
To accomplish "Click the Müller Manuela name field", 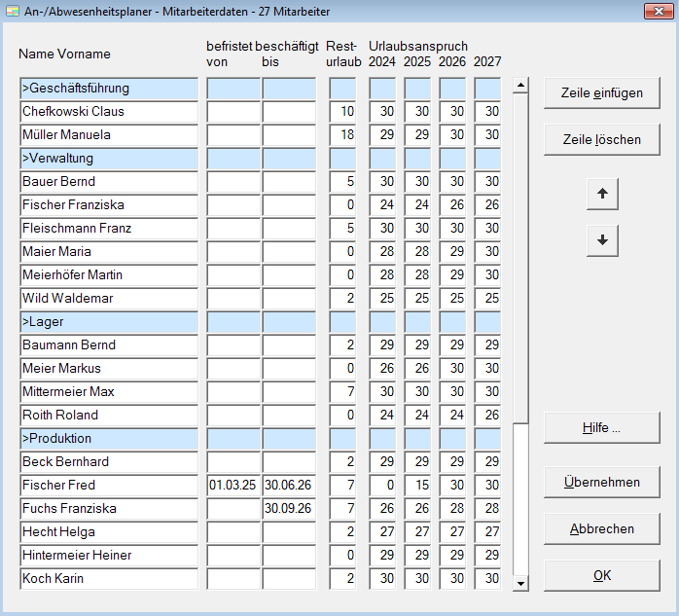I will click(109, 135).
